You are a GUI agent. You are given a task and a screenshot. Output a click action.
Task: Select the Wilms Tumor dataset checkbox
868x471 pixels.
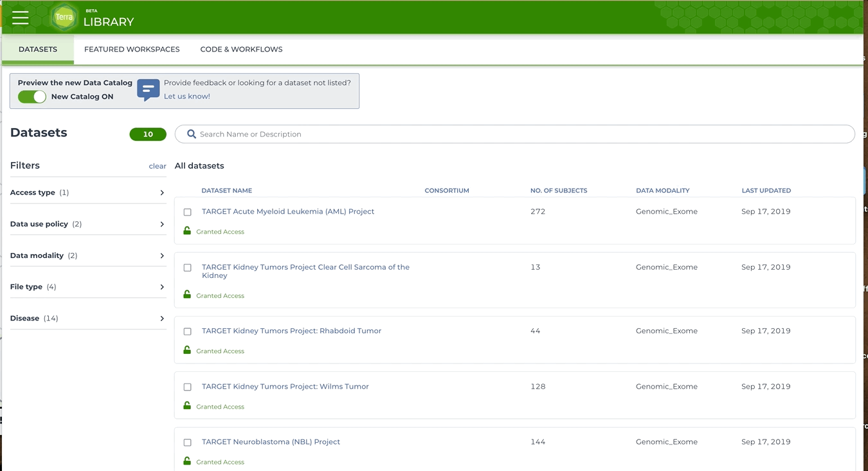pos(188,387)
